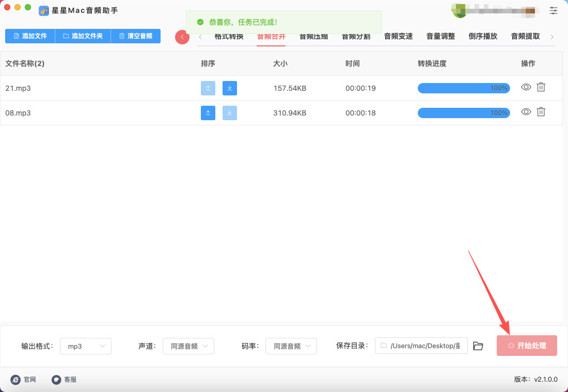Open the save directory folder browser icon
Viewport: 568px width, 392px height.
click(x=478, y=346)
